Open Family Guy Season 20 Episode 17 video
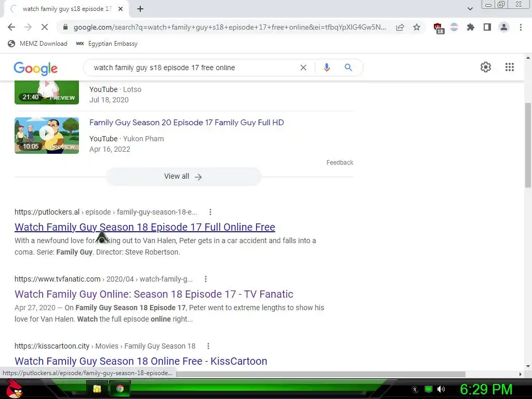 (x=187, y=123)
